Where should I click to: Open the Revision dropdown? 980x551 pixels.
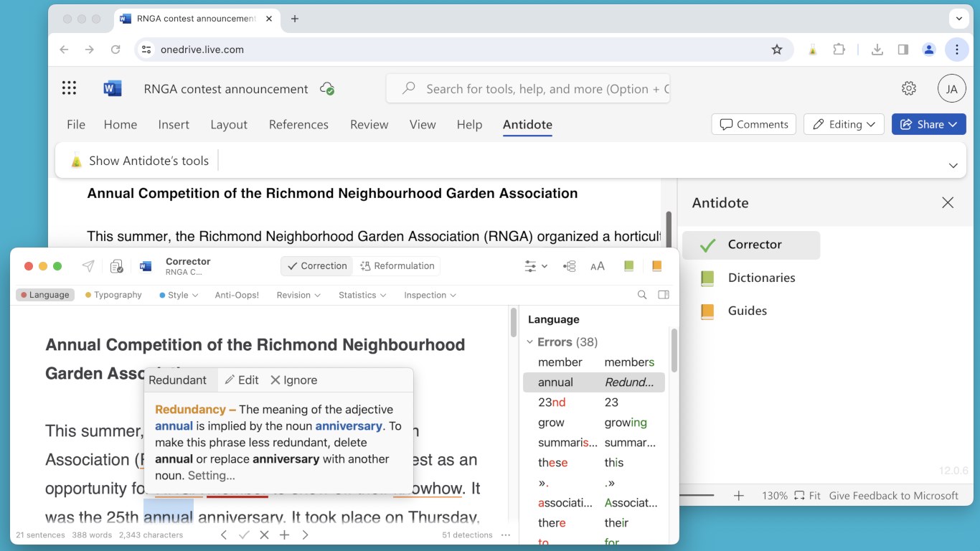point(298,295)
